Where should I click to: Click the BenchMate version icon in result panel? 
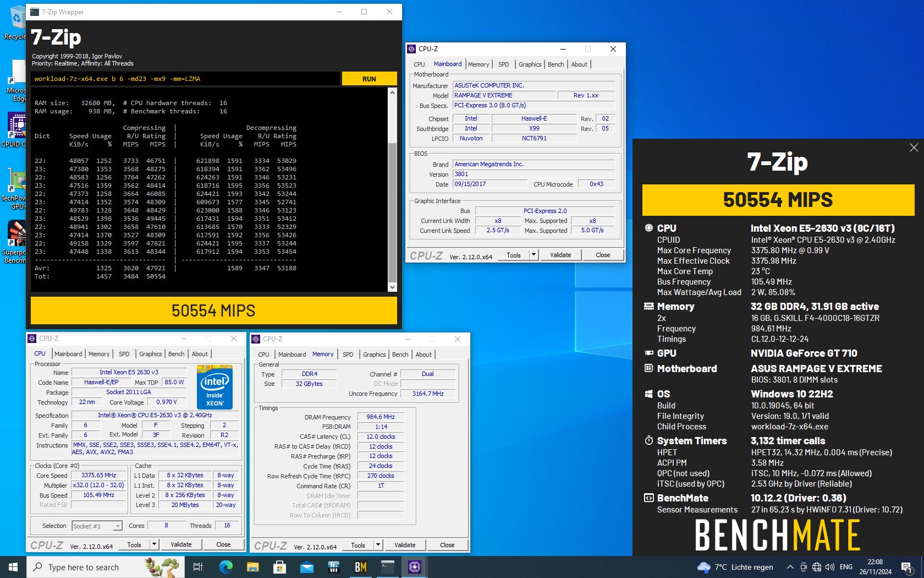648,498
